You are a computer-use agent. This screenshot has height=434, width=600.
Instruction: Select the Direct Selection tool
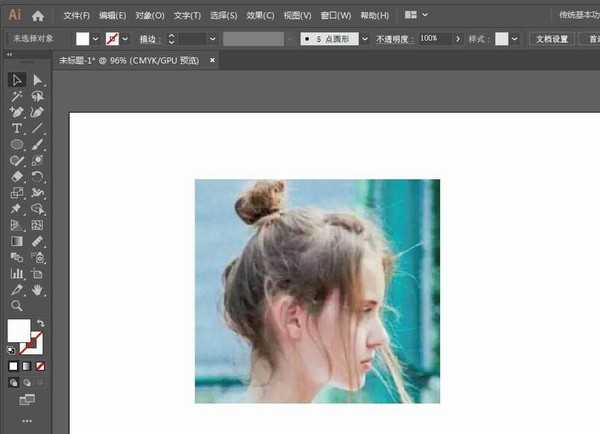[x=37, y=80]
